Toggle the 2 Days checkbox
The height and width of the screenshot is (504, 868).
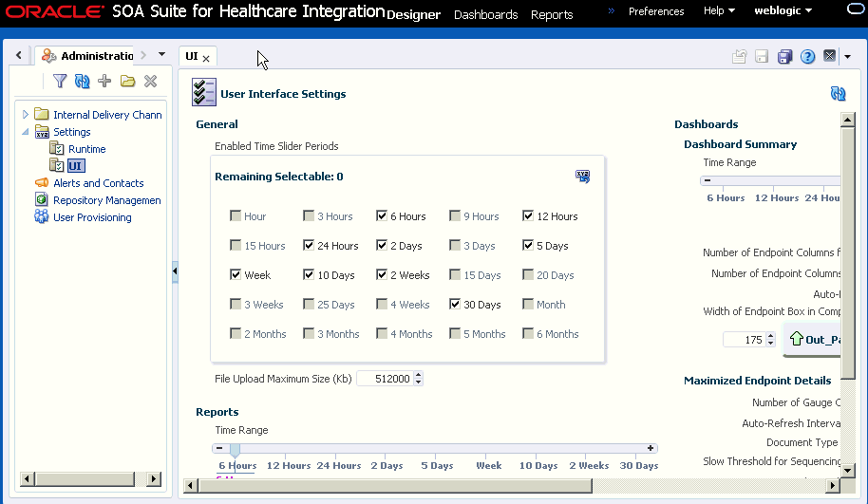tap(382, 245)
